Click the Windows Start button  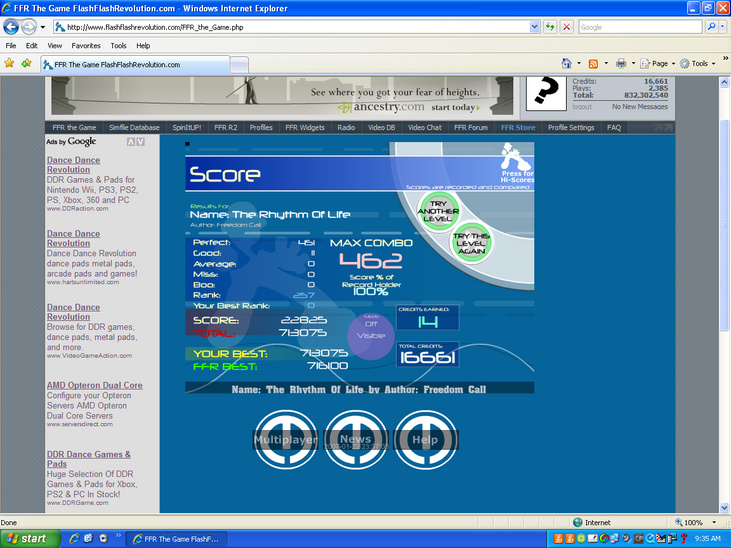pyautogui.click(x=29, y=539)
